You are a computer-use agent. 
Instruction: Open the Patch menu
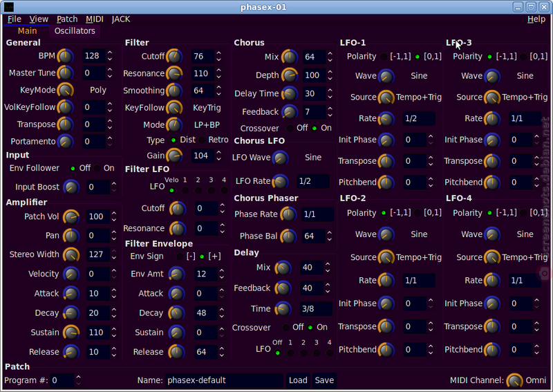pos(67,19)
